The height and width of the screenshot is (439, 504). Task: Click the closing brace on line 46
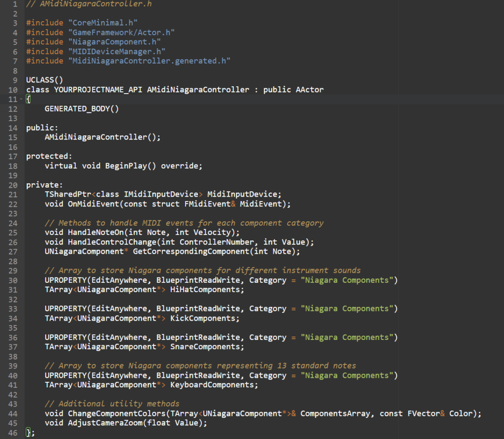(28, 432)
